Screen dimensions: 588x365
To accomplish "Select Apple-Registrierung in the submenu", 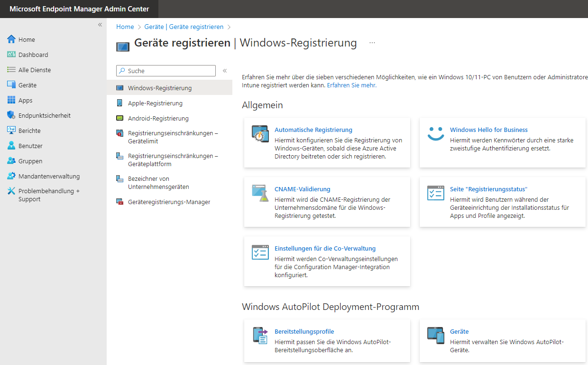I will 155,103.
